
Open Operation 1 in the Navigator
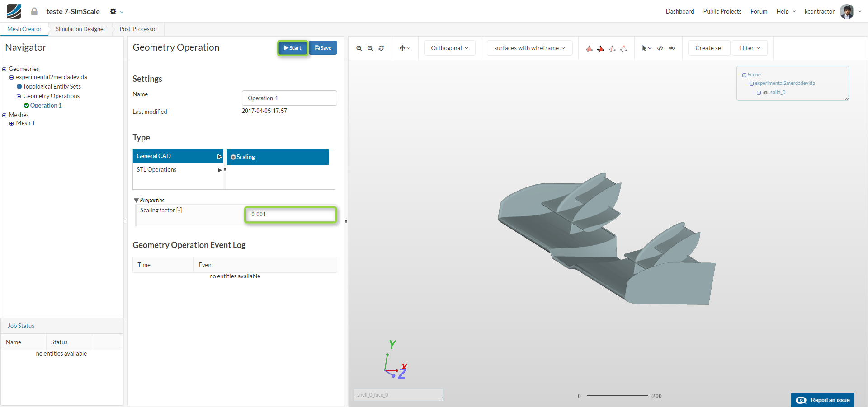[46, 106]
